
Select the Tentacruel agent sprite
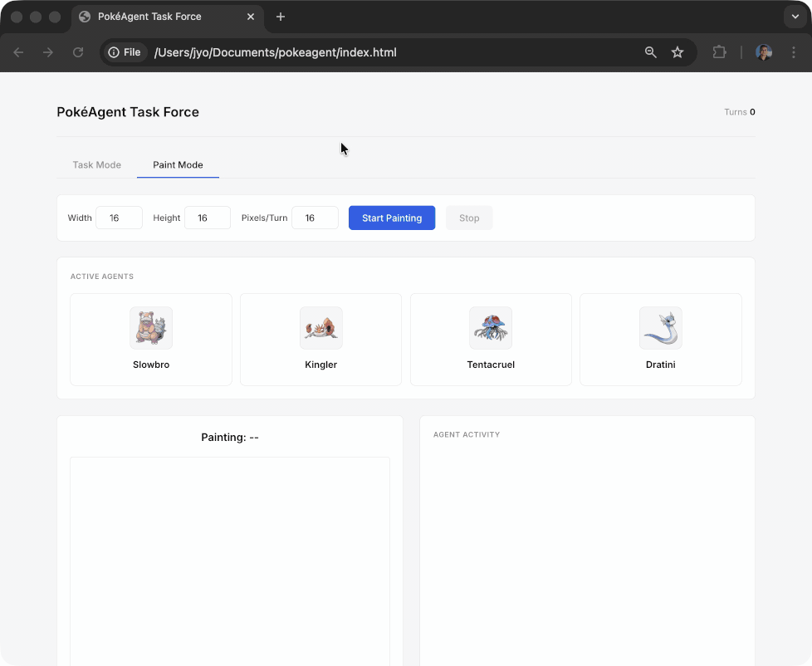(x=491, y=328)
